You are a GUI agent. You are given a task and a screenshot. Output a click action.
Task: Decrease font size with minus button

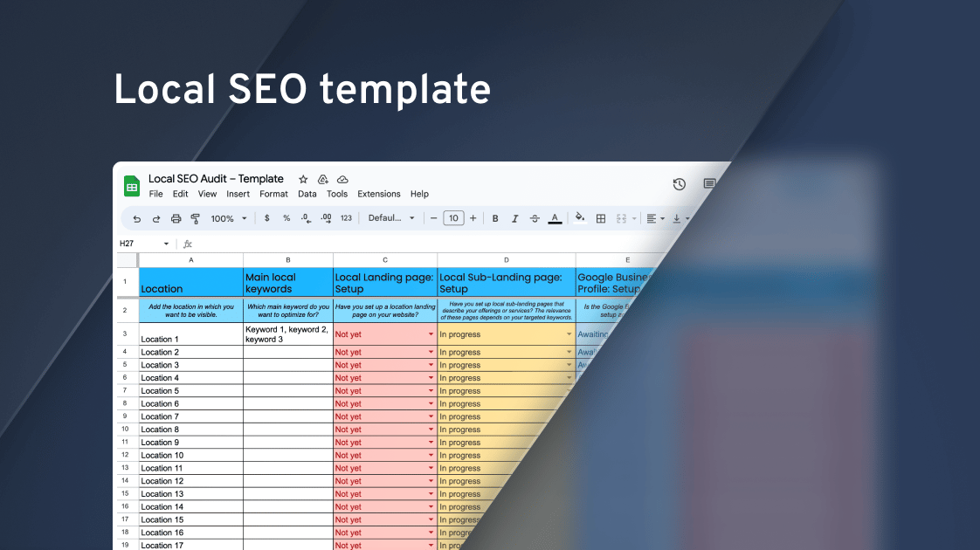point(434,218)
